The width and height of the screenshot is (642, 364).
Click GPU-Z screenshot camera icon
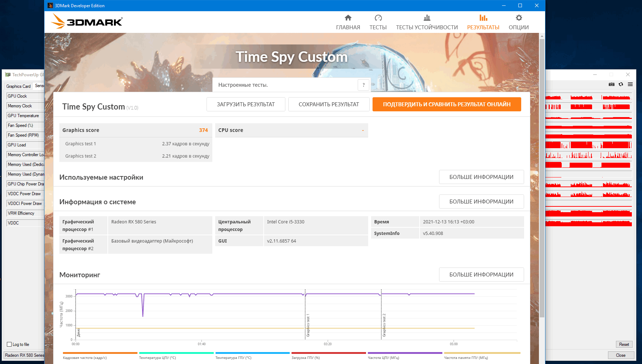[612, 84]
